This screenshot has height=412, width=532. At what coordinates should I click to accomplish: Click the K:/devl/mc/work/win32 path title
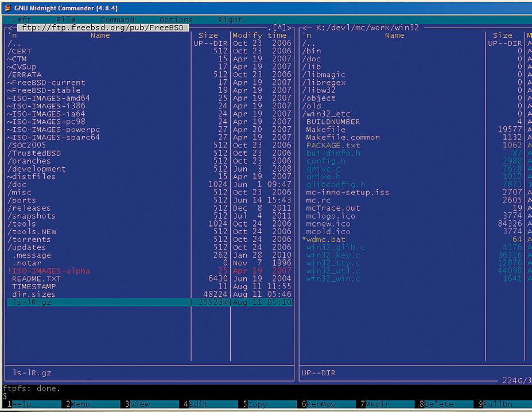click(367, 28)
